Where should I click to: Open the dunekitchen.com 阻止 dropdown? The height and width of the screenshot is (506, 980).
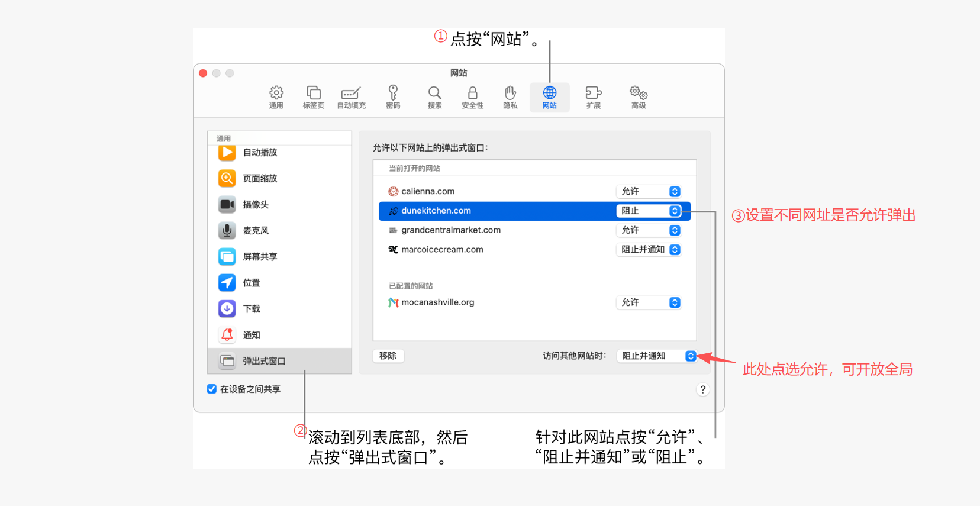649,211
